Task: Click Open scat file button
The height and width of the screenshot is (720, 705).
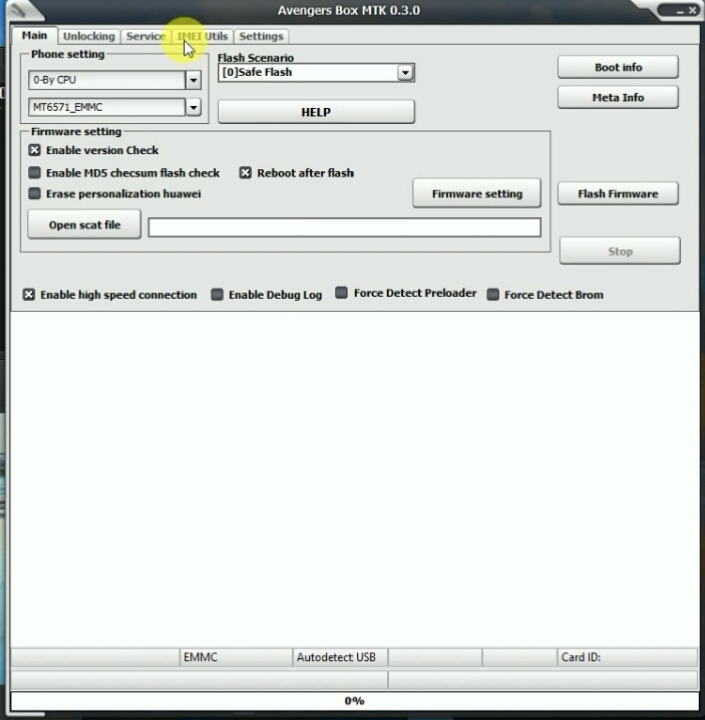Action: [x=85, y=225]
